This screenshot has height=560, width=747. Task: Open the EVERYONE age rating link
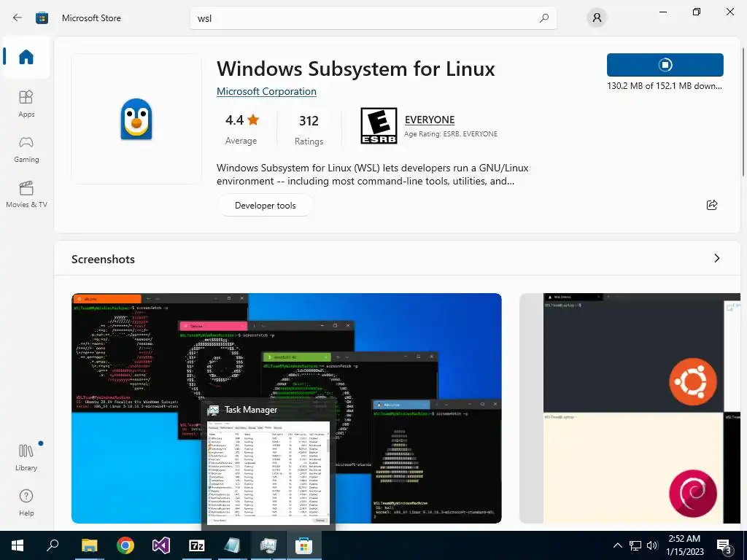click(x=430, y=120)
